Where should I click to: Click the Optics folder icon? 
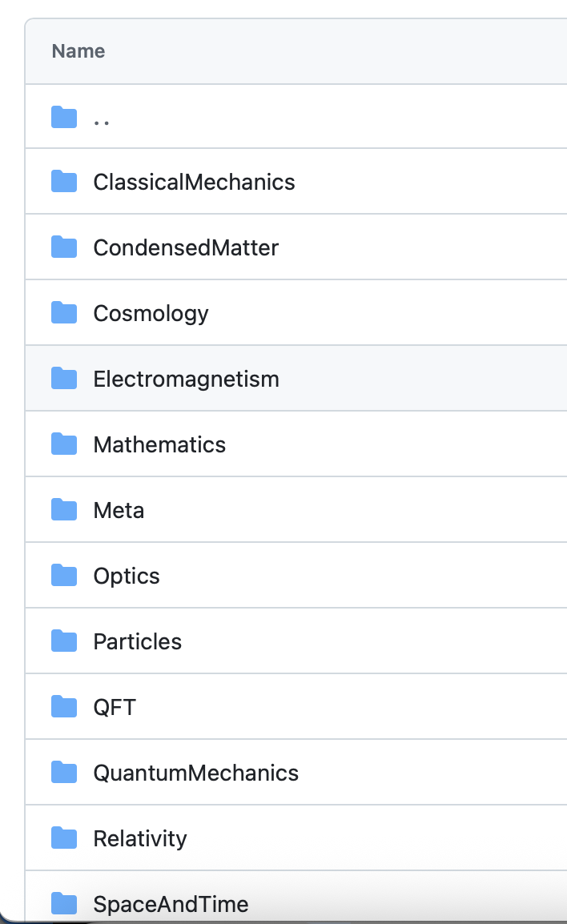64,576
